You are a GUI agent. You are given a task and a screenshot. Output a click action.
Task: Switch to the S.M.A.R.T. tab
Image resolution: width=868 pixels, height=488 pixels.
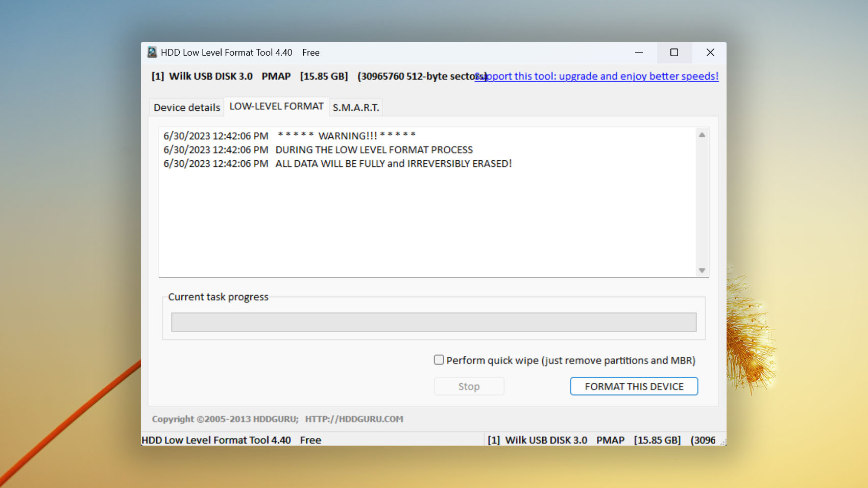pyautogui.click(x=356, y=107)
